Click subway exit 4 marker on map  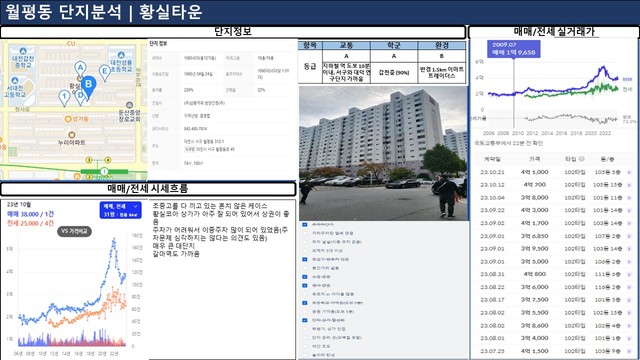[x=108, y=160]
